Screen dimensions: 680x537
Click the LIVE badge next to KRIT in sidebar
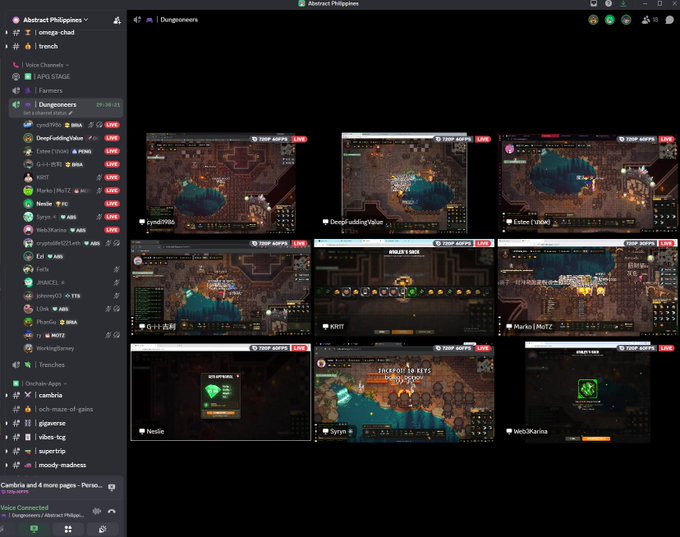coord(112,177)
